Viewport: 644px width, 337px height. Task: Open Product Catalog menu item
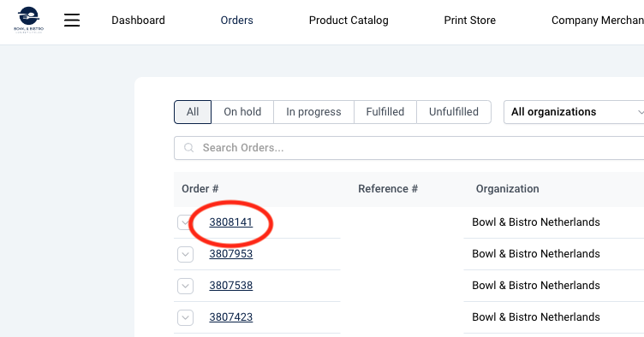[x=349, y=20]
